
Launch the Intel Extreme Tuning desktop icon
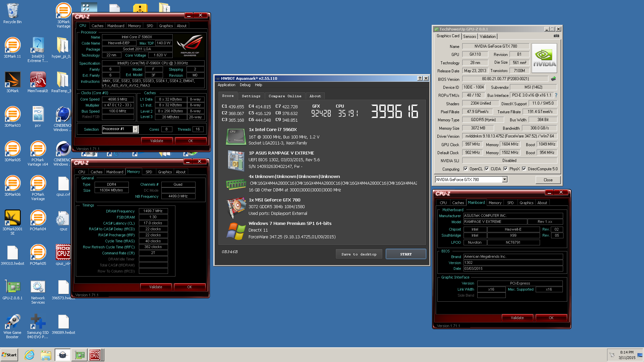click(38, 50)
